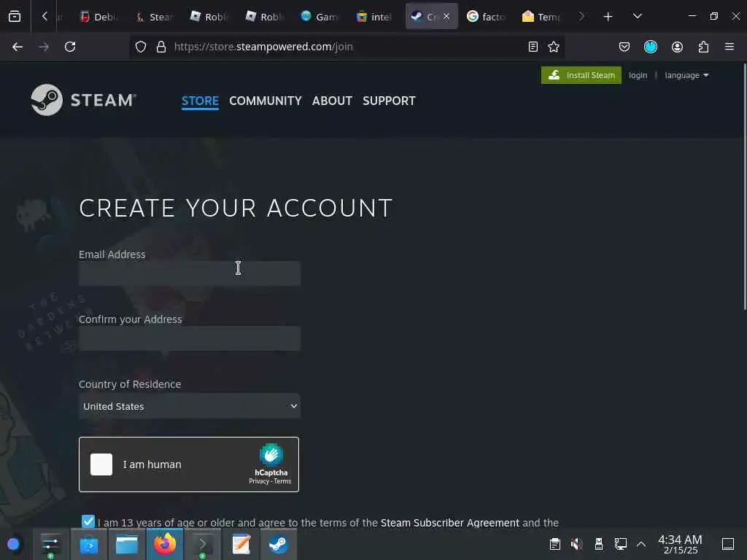Open the Firefox hamburger application menu
The width and height of the screenshot is (747, 560).
pyautogui.click(x=729, y=47)
